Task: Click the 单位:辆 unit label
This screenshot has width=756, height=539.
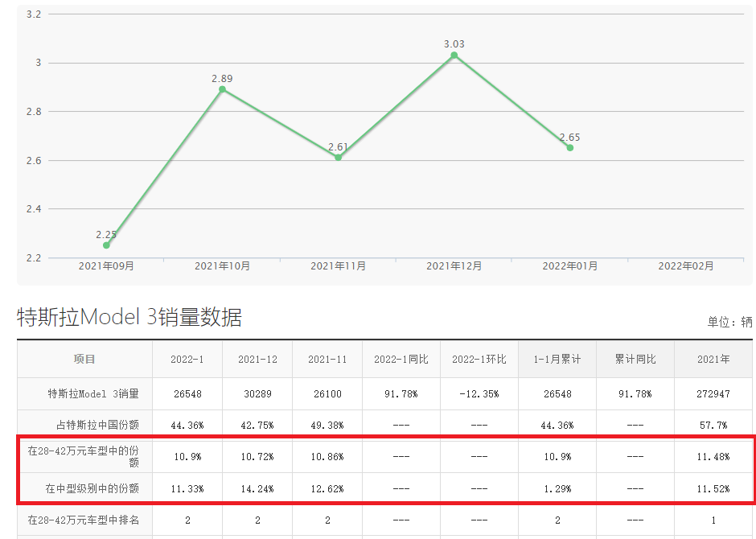Action: [729, 322]
